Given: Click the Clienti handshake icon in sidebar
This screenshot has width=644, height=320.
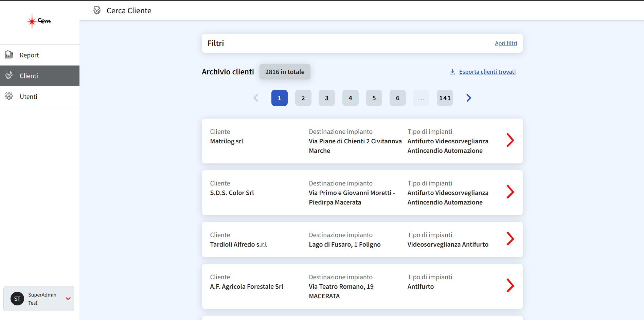Looking at the screenshot, I should pos(9,75).
